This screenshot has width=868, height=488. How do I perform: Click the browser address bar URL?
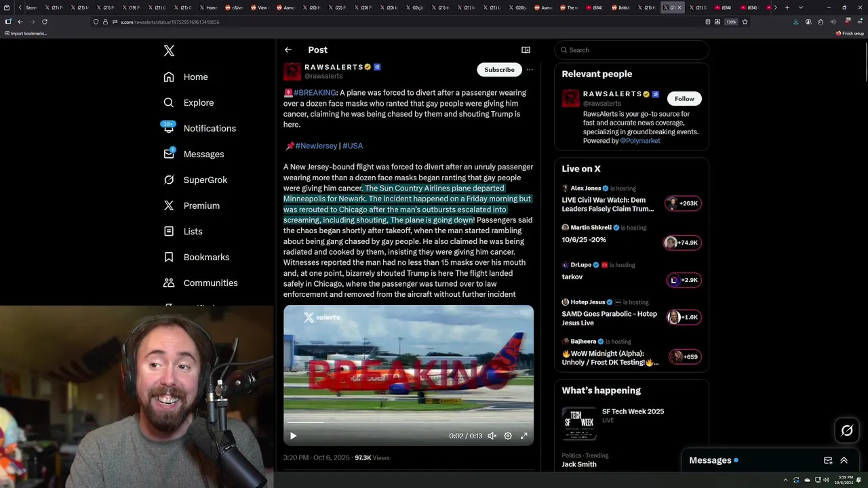click(x=170, y=22)
